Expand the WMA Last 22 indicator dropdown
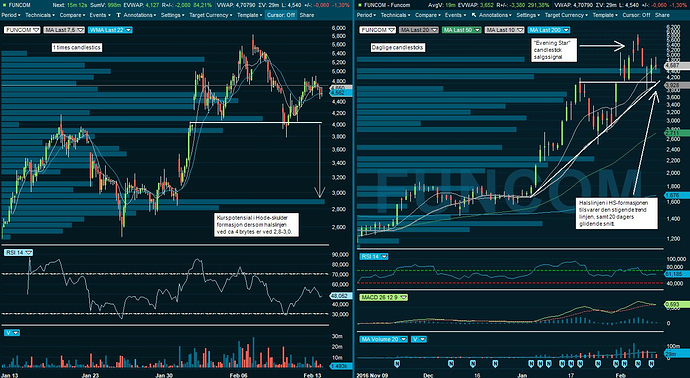This screenshot has width=690, height=378. tap(128, 30)
